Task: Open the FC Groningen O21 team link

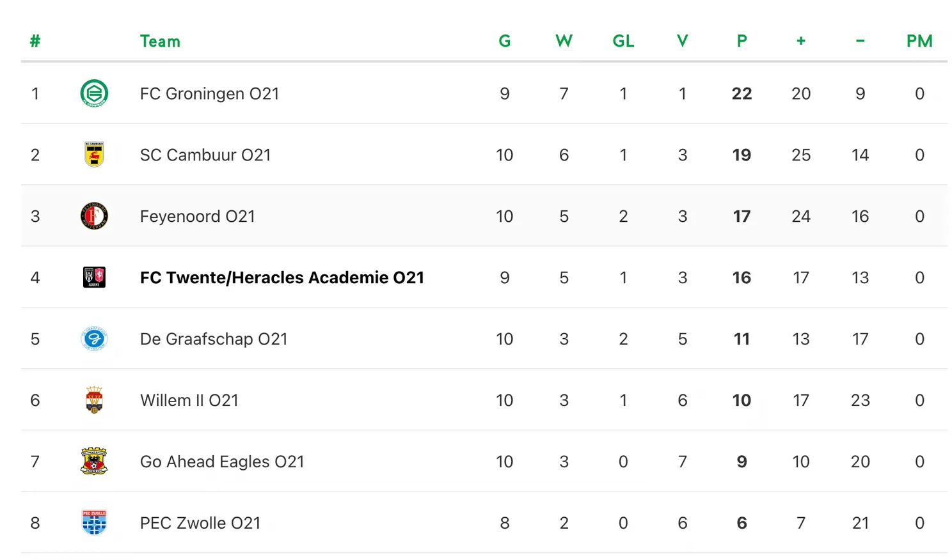Action: [x=209, y=93]
